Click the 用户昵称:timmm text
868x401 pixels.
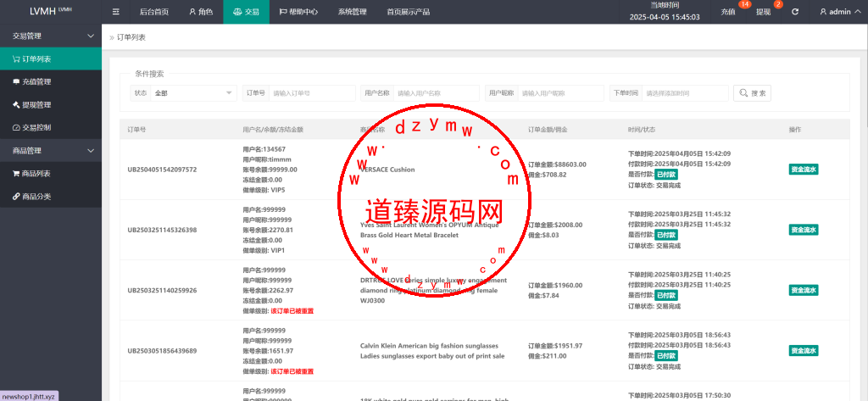tap(267, 159)
